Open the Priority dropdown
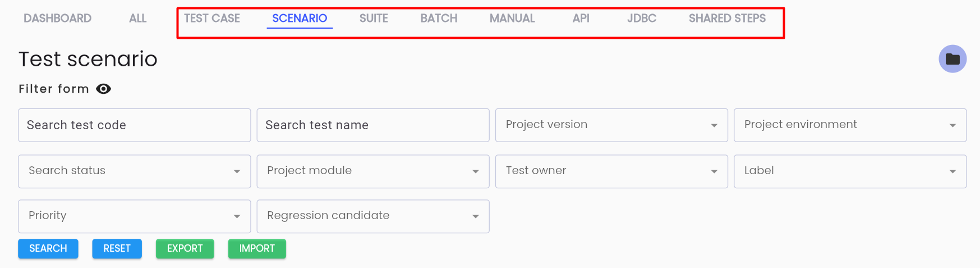Viewport: 980px width, 268px height. pos(135,216)
